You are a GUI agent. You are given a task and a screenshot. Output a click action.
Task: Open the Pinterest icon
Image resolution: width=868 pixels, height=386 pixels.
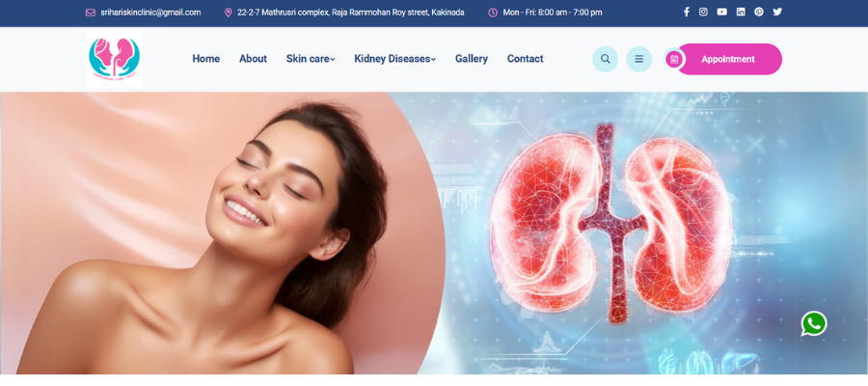tap(759, 13)
